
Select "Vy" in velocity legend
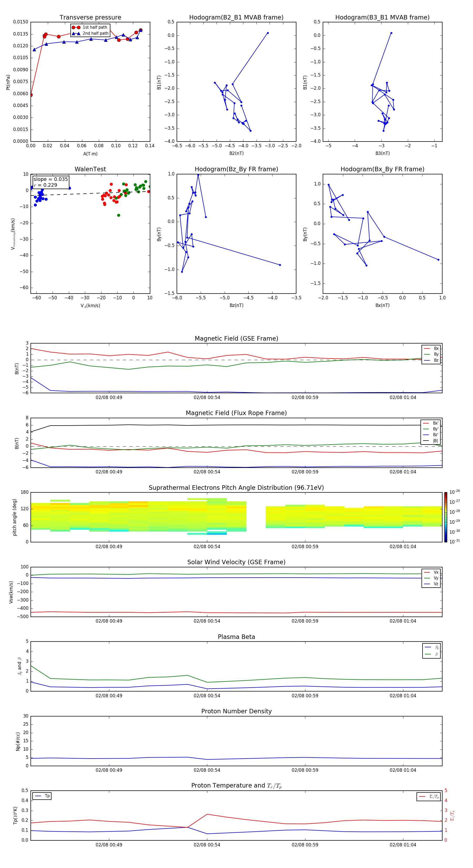click(431, 578)
